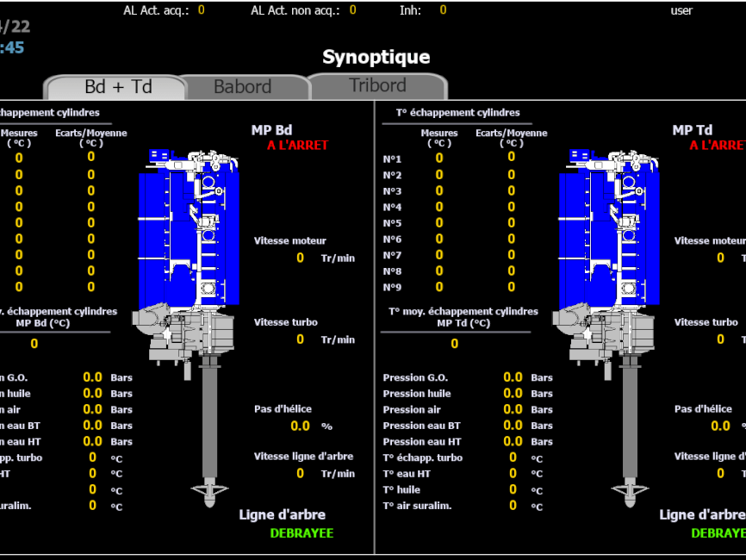The width and height of the screenshot is (746, 560).
Task: Click the MP Td Pression G.O. value
Action: tap(513, 377)
